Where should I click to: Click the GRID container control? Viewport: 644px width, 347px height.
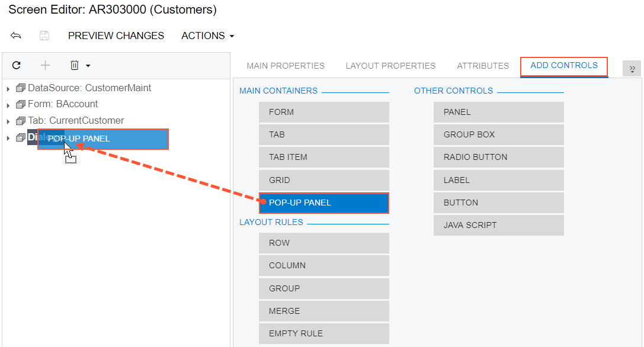323,180
